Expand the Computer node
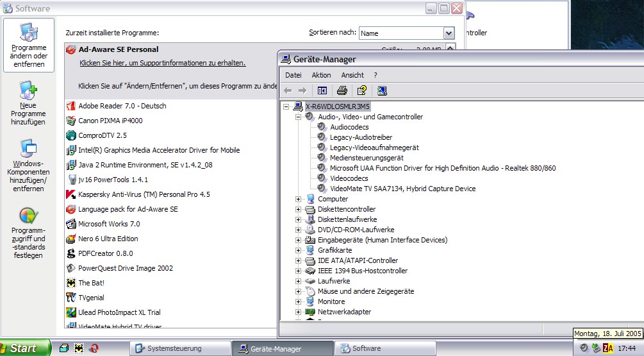 [x=298, y=199]
